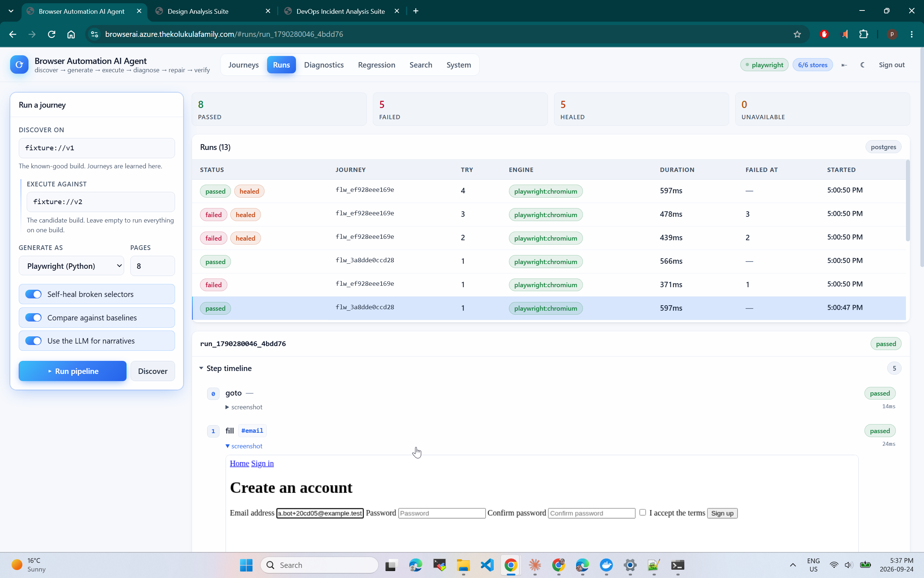Open File Explorer from the taskbar
This screenshot has width=924, height=578.
pyautogui.click(x=463, y=565)
